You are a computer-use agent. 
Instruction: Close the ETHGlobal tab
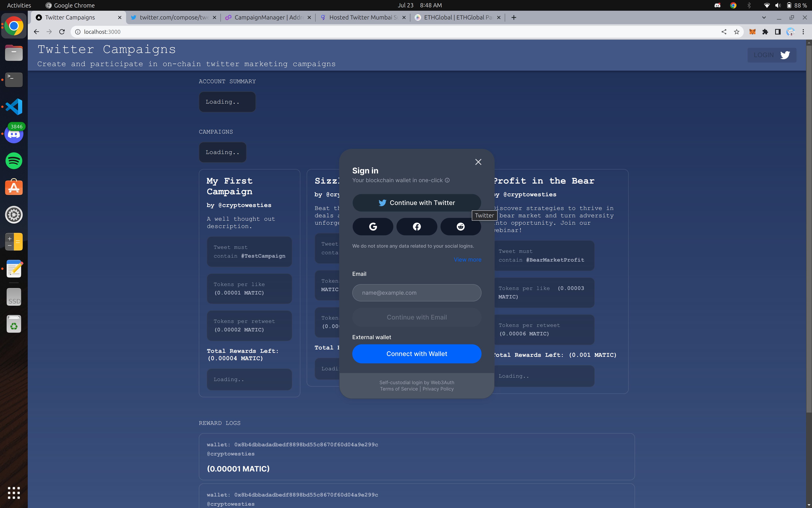[x=499, y=17]
